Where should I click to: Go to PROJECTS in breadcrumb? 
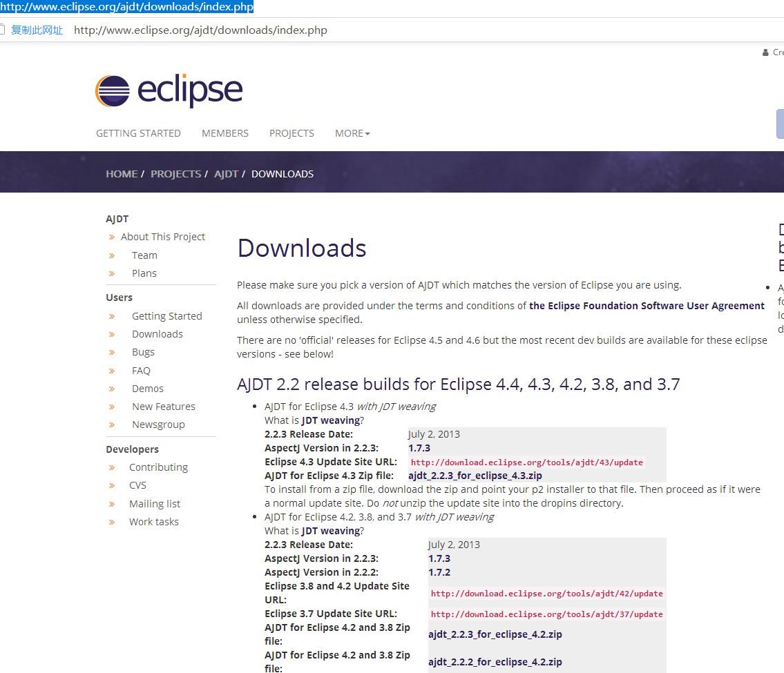(x=176, y=174)
